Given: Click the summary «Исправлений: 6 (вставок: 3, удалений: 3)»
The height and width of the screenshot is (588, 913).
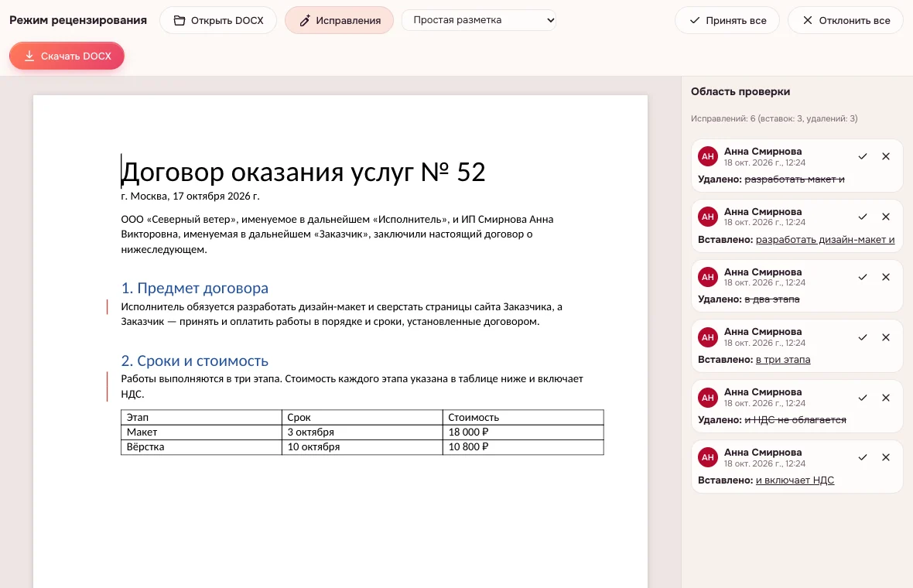Looking at the screenshot, I should (x=774, y=118).
